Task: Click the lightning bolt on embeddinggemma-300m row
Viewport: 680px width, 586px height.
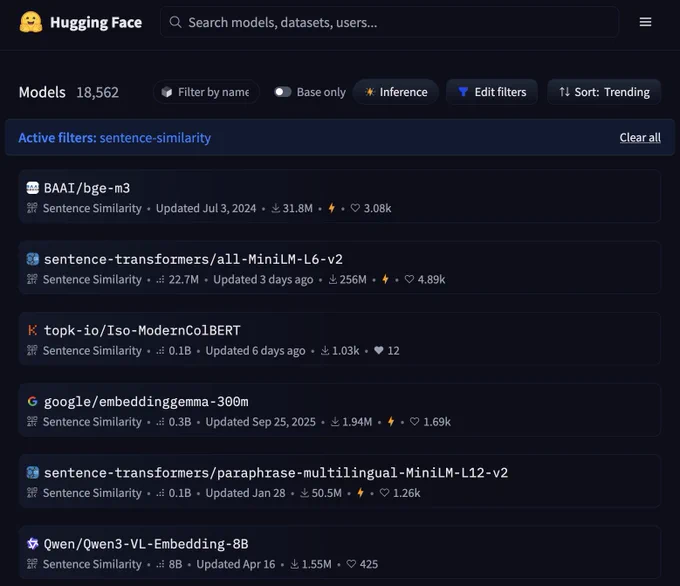Action: (x=391, y=421)
